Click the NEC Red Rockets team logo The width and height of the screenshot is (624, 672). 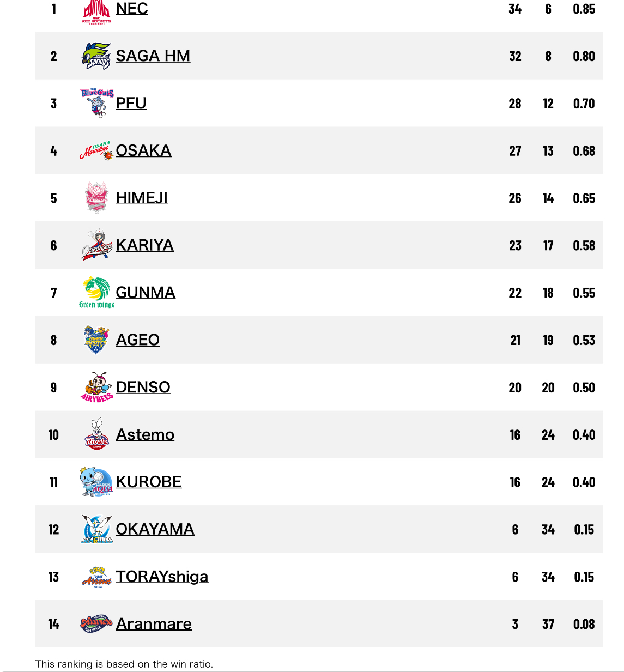click(x=96, y=11)
